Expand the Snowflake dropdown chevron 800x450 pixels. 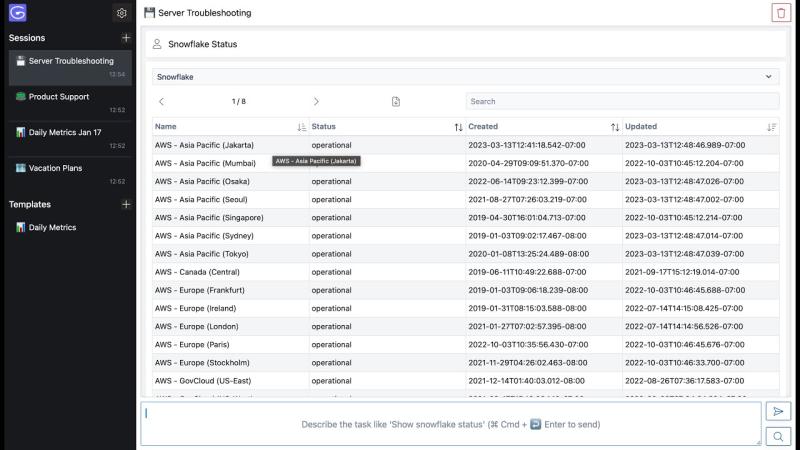(768, 77)
